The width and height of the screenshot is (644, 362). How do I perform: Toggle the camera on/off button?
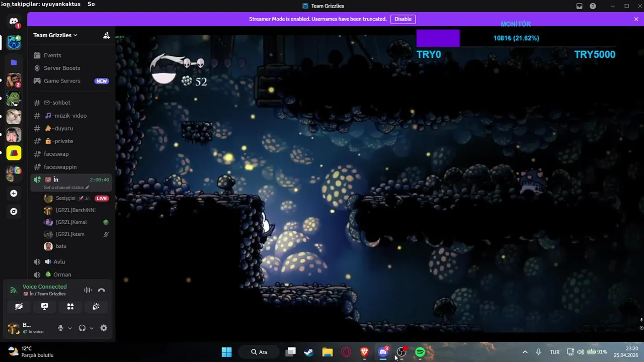point(19,307)
